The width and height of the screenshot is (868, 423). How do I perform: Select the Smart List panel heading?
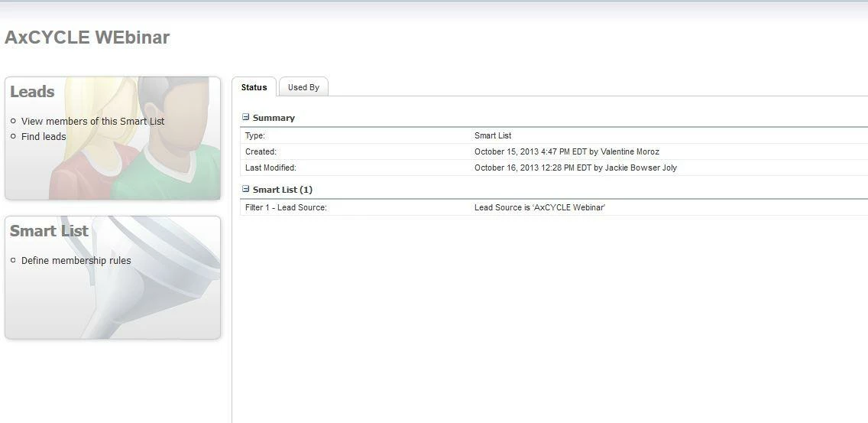tap(49, 231)
